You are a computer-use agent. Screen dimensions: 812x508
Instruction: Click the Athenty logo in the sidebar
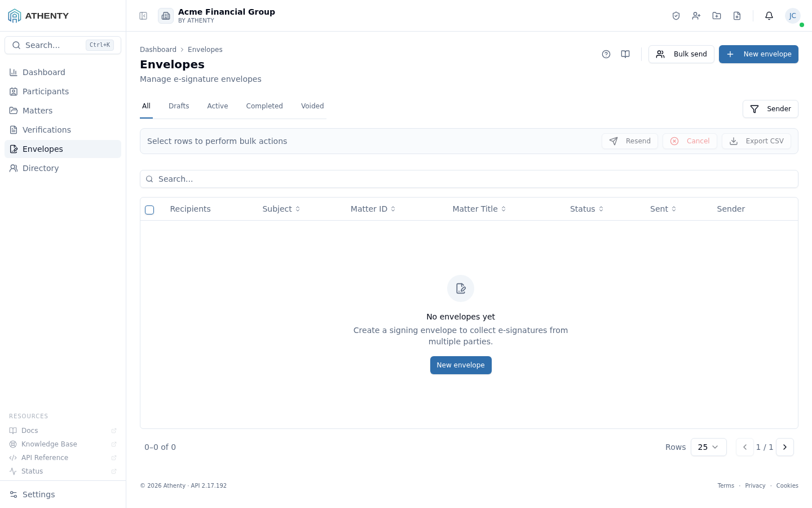38,16
